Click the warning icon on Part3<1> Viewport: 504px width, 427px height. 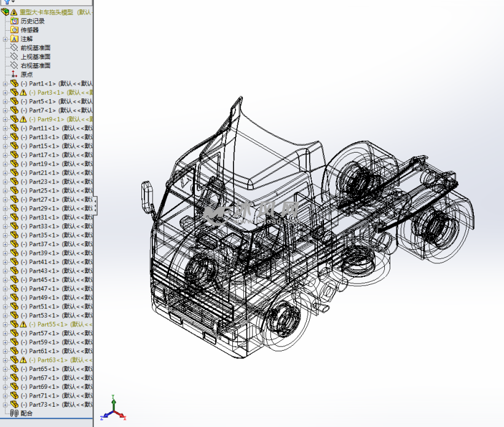click(23, 92)
